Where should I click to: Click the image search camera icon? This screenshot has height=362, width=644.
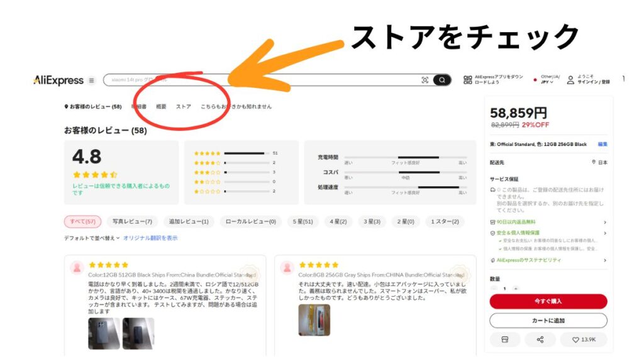pos(425,80)
